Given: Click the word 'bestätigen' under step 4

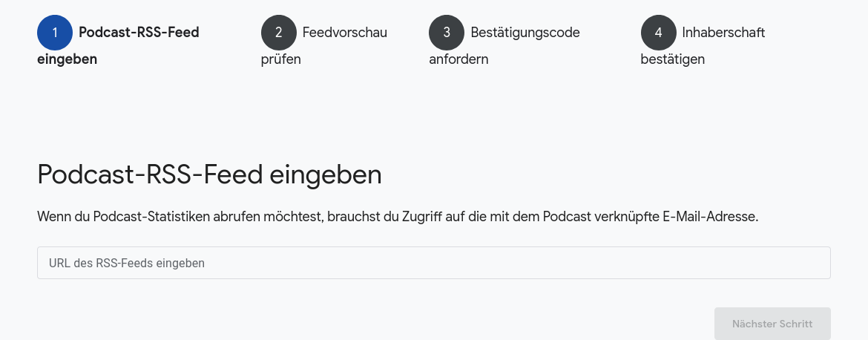Looking at the screenshot, I should coord(673,59).
